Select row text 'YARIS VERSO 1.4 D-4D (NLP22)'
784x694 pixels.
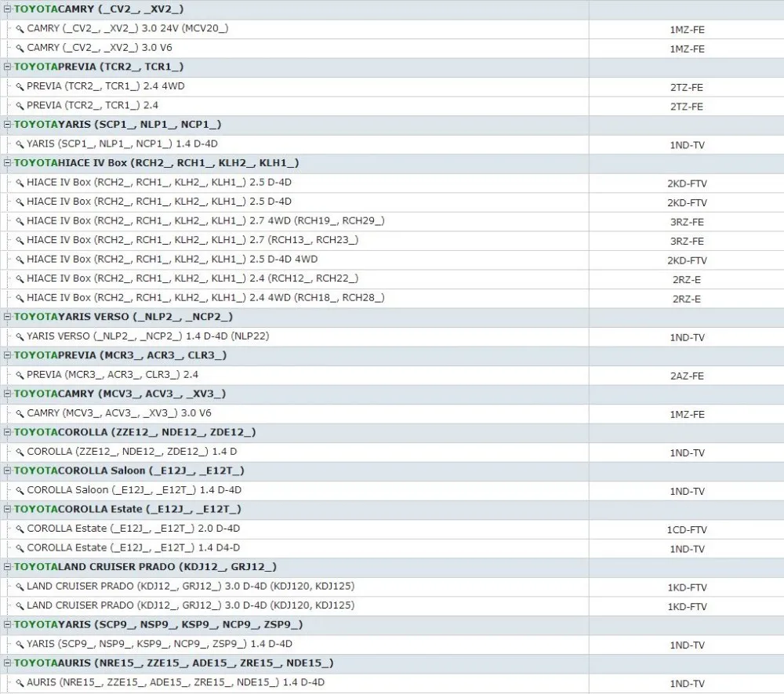pyautogui.click(x=148, y=336)
